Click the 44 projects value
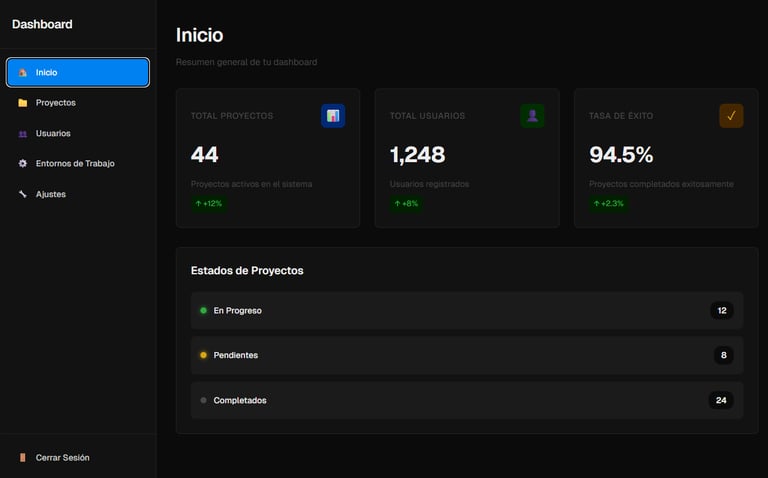This screenshot has width=768, height=478. 204,155
